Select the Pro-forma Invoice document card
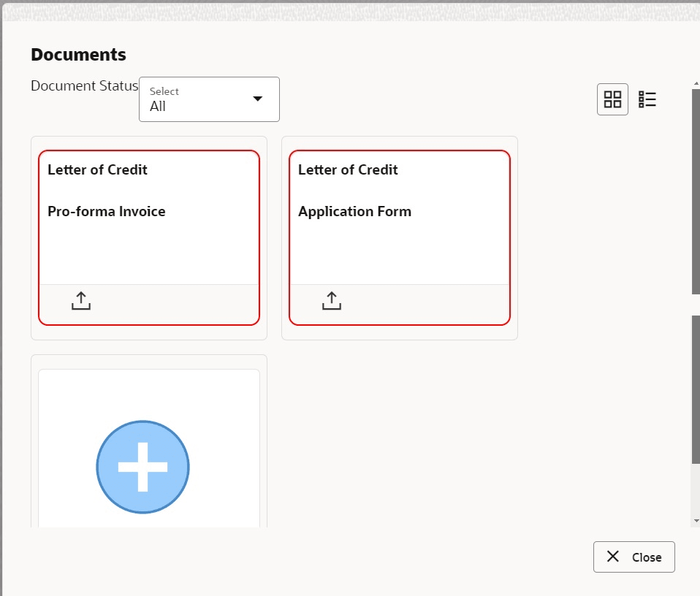 (x=148, y=219)
